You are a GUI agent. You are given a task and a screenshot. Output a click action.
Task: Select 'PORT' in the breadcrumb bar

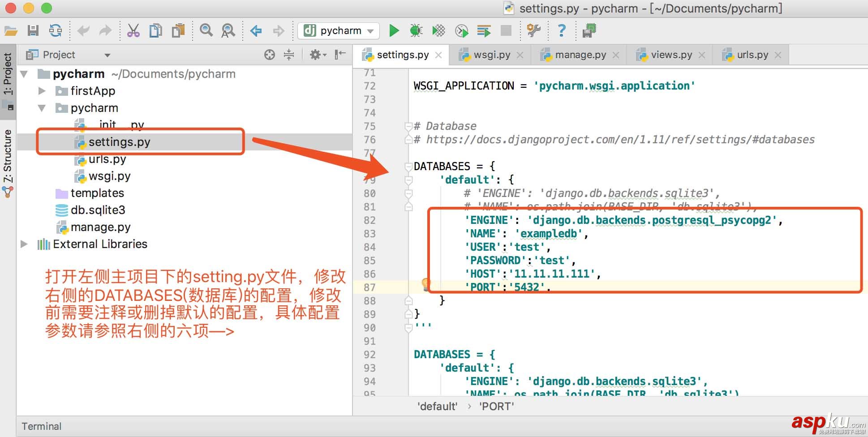point(496,406)
